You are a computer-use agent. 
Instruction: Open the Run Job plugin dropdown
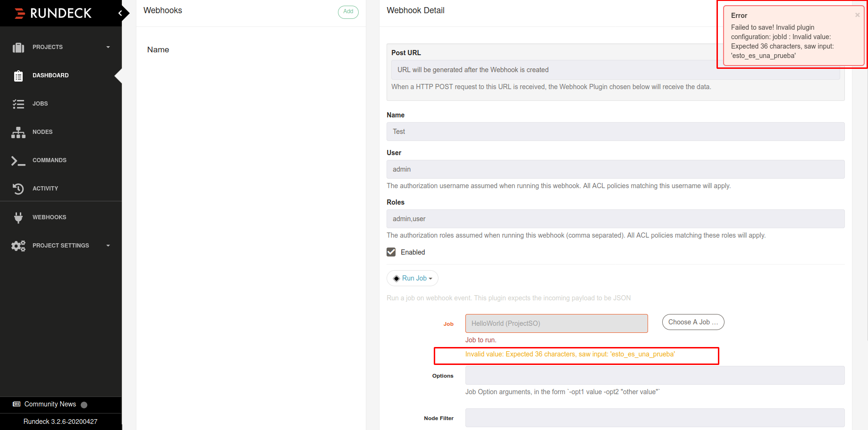[x=412, y=278]
